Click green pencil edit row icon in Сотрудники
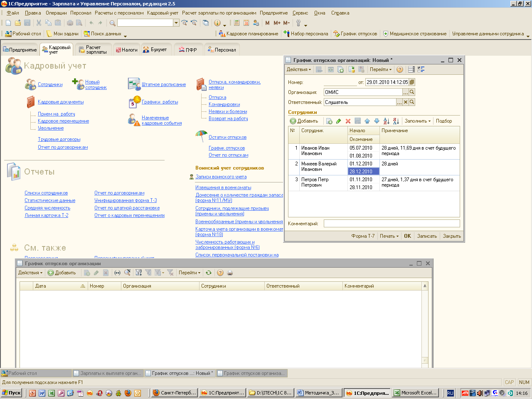This screenshot has width=532, height=399. click(x=338, y=121)
